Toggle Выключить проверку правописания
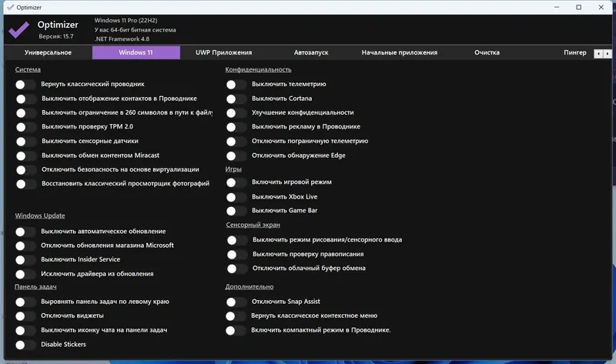Screen dimensions: 616x364 (237, 255)
